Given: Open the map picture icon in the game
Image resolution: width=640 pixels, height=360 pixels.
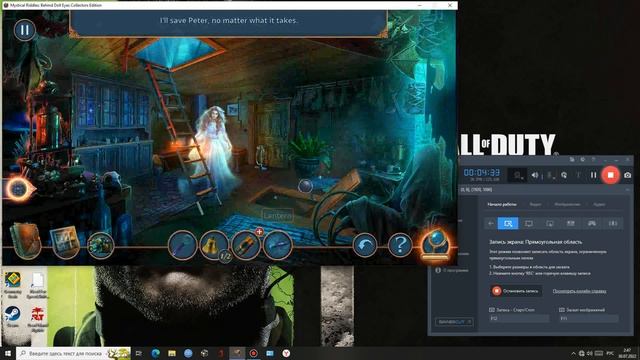Looking at the screenshot, I should [64, 242].
